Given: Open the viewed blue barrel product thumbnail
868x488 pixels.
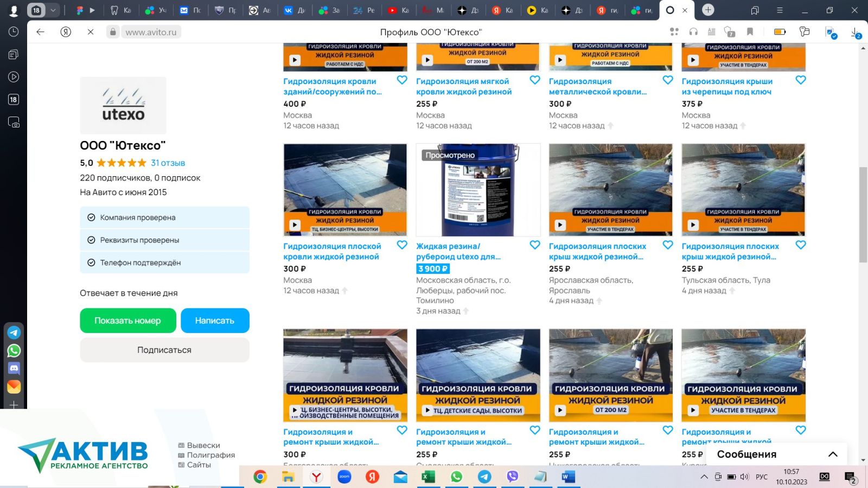Looking at the screenshot, I should point(478,190).
